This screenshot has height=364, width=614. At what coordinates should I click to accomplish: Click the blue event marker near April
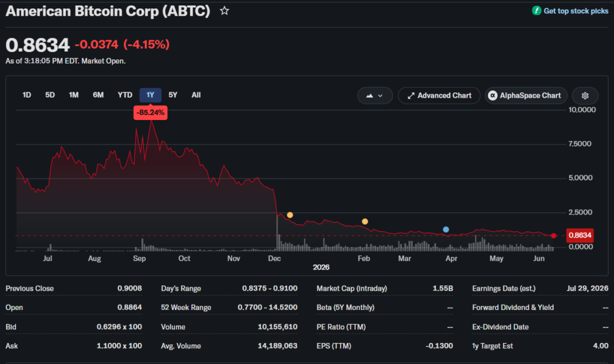click(446, 230)
